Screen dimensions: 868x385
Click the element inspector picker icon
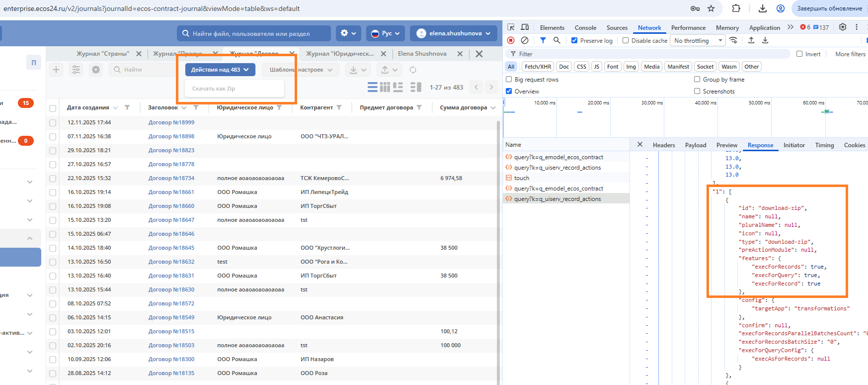[x=511, y=27]
